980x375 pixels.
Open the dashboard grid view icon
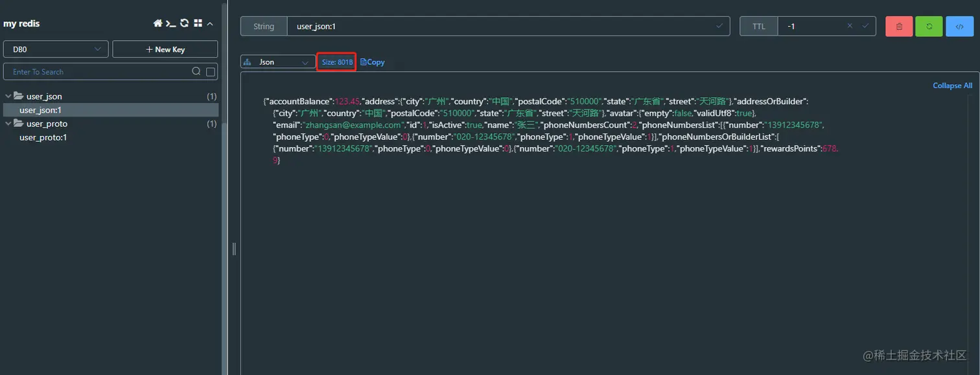pyautogui.click(x=197, y=23)
